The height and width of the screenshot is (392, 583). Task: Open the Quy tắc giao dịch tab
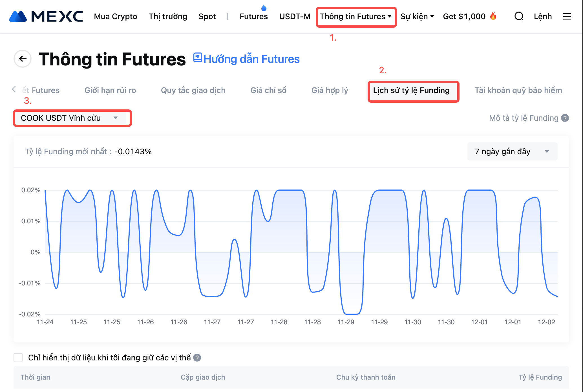(x=193, y=90)
